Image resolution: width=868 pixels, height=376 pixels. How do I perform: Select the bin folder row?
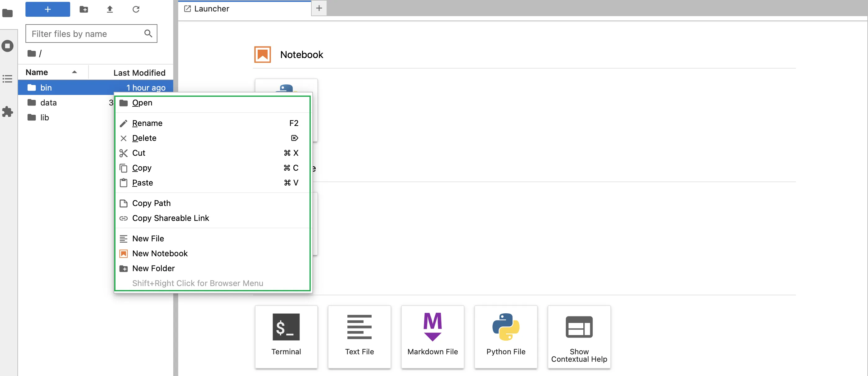pos(96,87)
